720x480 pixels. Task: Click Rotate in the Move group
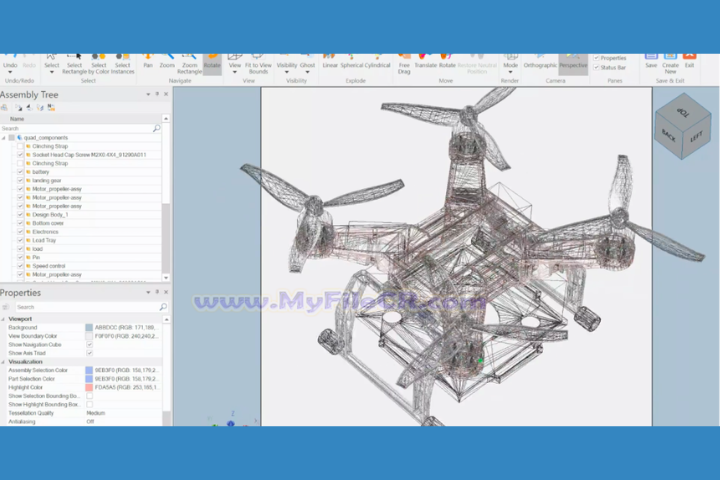tap(447, 61)
